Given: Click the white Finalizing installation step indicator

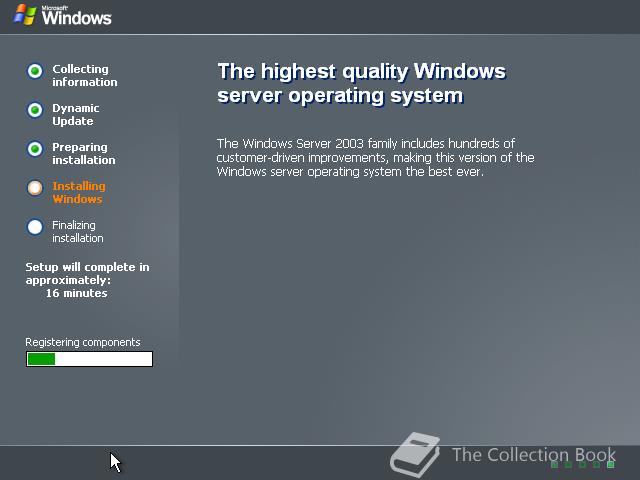Looking at the screenshot, I should pos(35,227).
